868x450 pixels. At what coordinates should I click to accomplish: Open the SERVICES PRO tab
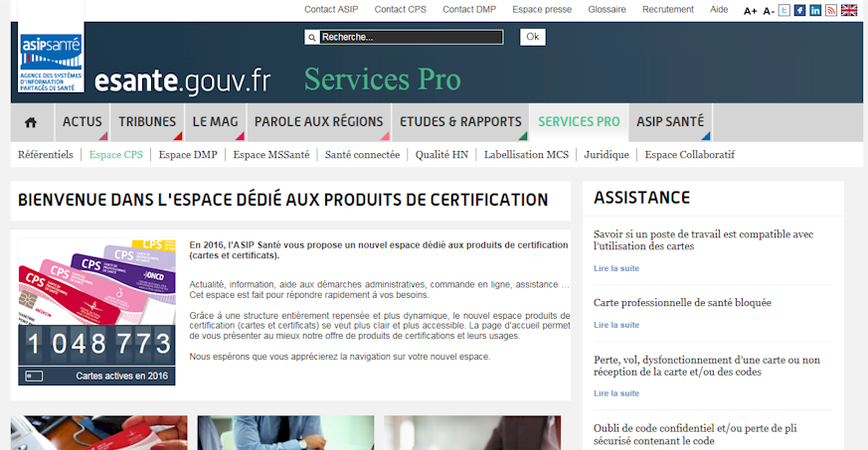pos(579,122)
